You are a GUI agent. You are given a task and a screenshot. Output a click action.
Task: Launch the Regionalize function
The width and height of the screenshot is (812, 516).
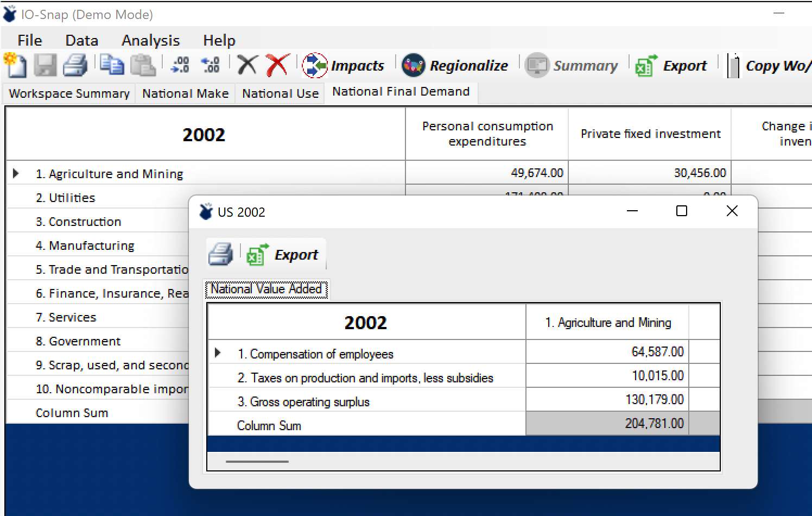(455, 66)
